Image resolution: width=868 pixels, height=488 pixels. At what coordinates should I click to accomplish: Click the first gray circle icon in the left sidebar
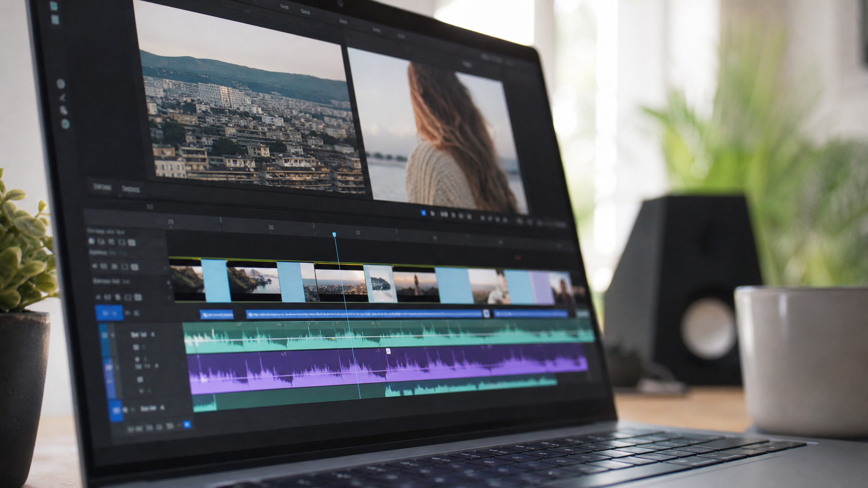point(61,84)
